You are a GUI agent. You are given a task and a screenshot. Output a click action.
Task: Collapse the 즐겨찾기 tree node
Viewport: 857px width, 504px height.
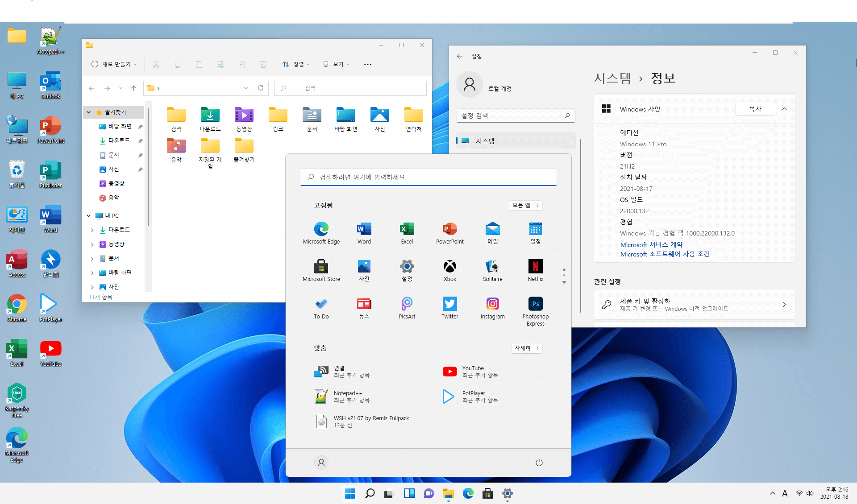click(x=89, y=112)
